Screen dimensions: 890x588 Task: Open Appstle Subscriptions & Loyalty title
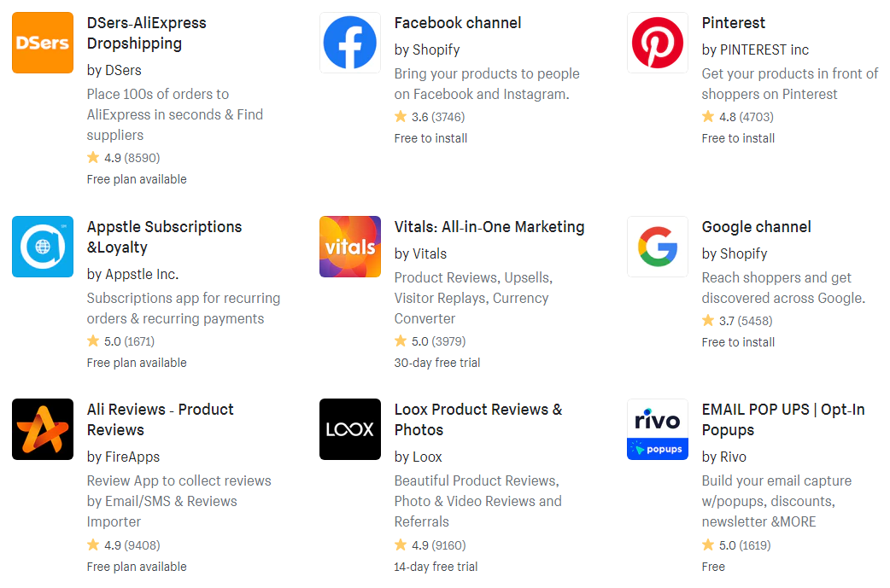164,237
